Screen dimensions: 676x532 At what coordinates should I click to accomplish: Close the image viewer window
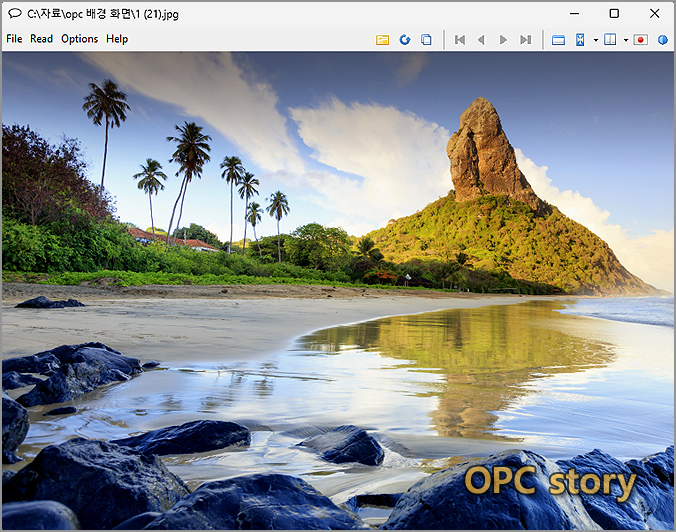coord(654,13)
